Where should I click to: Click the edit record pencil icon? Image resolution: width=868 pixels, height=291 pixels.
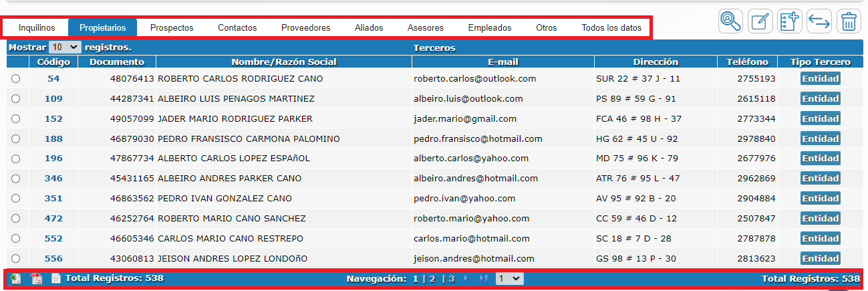pyautogui.click(x=760, y=22)
